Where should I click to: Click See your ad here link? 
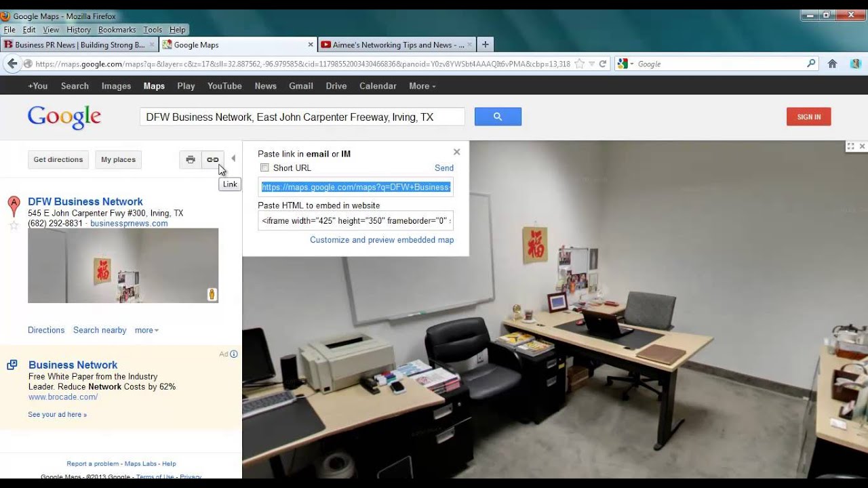(x=58, y=414)
